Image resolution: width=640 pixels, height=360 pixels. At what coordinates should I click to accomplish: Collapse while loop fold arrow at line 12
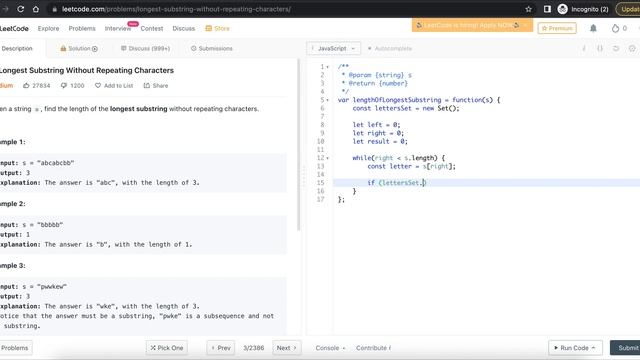click(x=327, y=158)
